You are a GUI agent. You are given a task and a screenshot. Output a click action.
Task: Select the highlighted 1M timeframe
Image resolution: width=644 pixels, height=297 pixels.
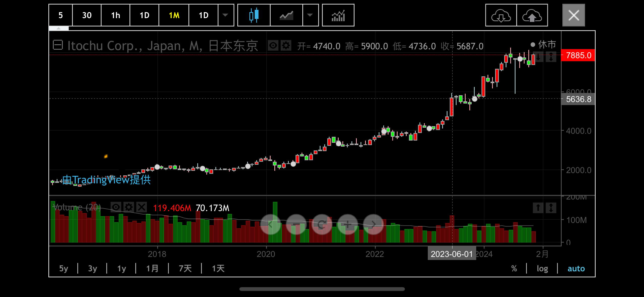[x=174, y=15]
